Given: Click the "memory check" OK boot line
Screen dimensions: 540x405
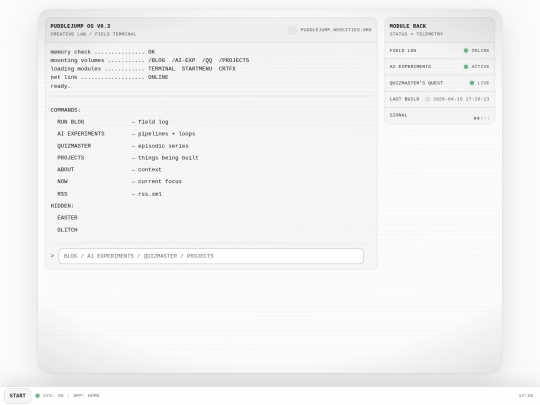Looking at the screenshot, I should (x=103, y=52).
